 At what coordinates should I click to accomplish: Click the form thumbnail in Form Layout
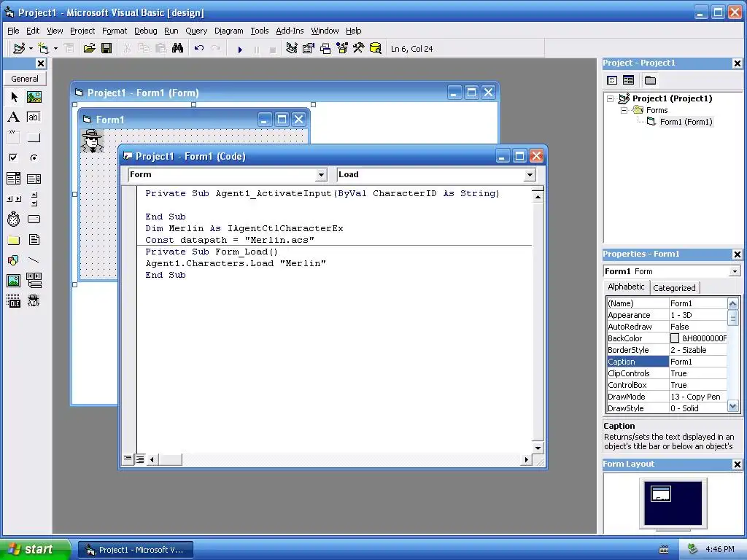click(661, 494)
